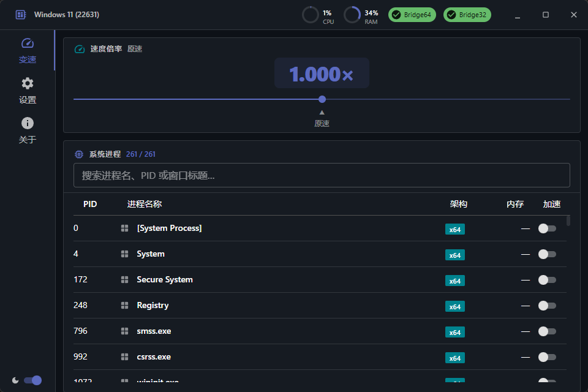The image size is (588, 392).
Task: Click the 原速 marker under the slider
Action: coord(322,119)
